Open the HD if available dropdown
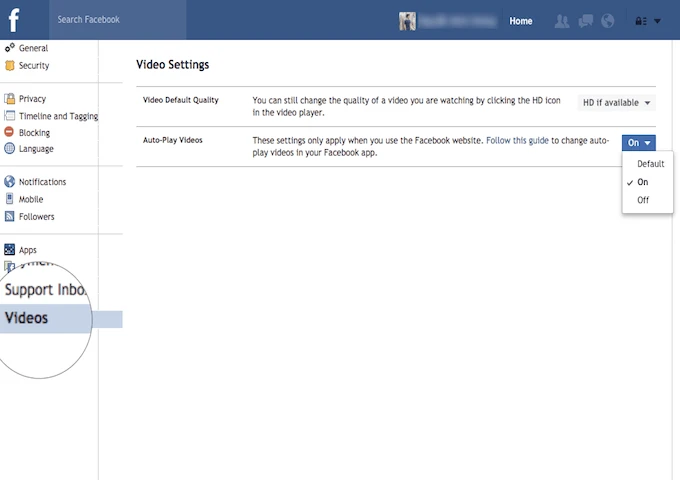This screenshot has height=480, width=680. pyautogui.click(x=617, y=102)
